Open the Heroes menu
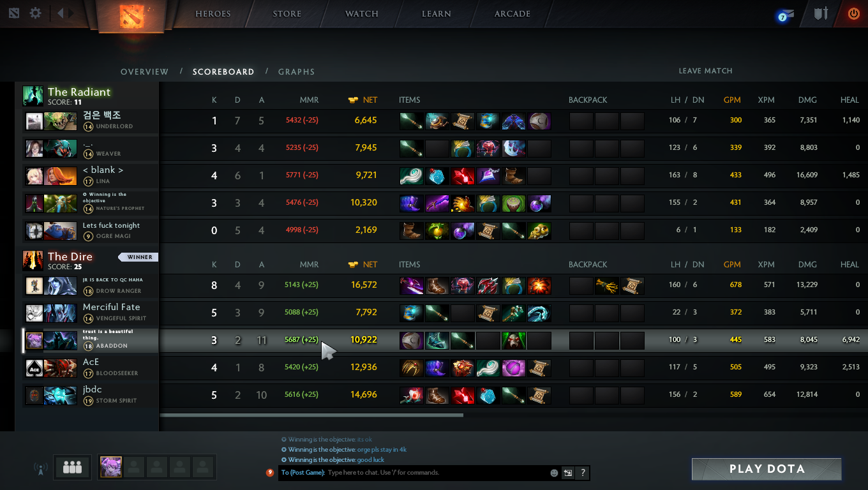 point(213,13)
